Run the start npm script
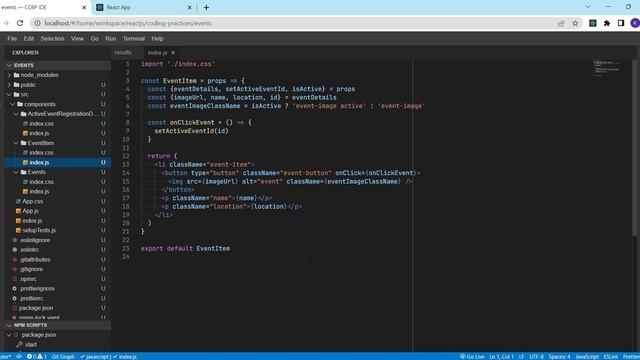Image resolution: width=640 pixels, height=360 pixels. pyautogui.click(x=31, y=344)
